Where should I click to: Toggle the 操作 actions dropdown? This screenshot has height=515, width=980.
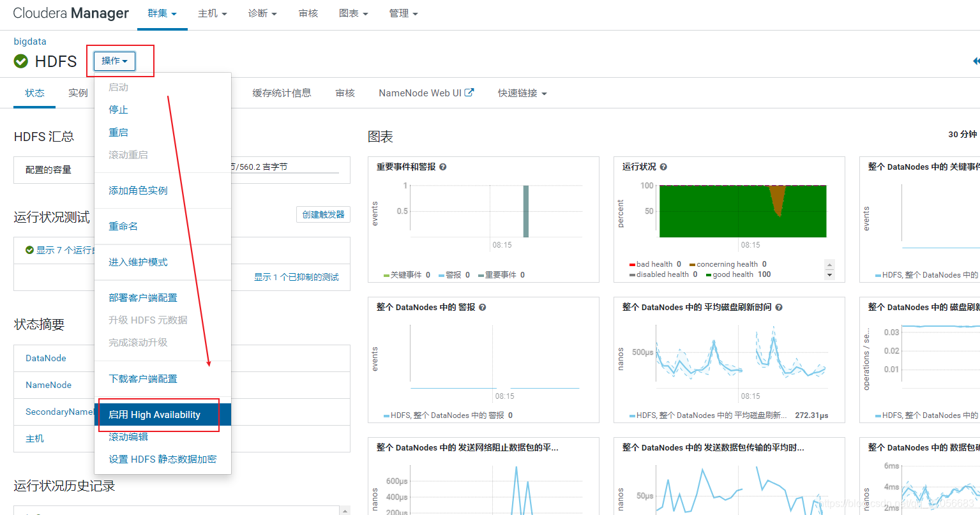click(114, 61)
